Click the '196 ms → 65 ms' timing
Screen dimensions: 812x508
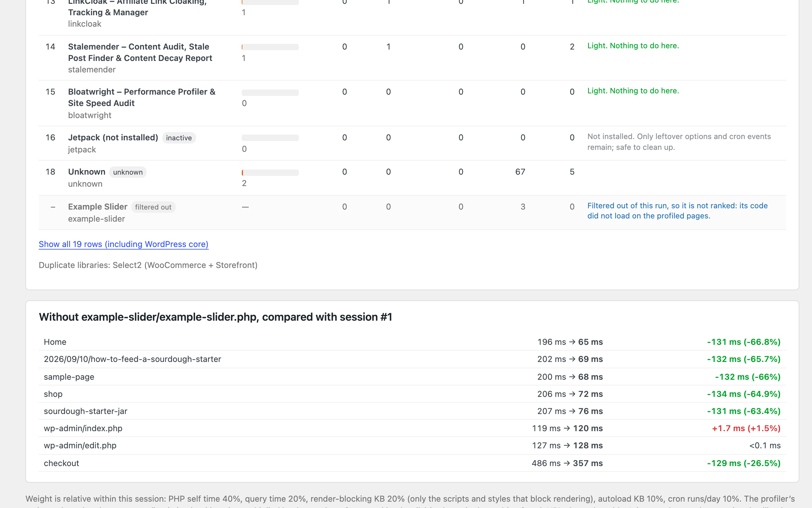click(570, 342)
